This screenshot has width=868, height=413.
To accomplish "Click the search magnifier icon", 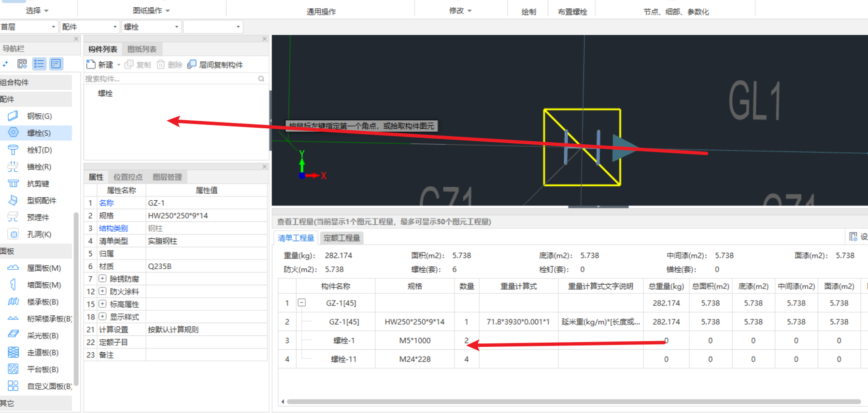I will point(261,79).
